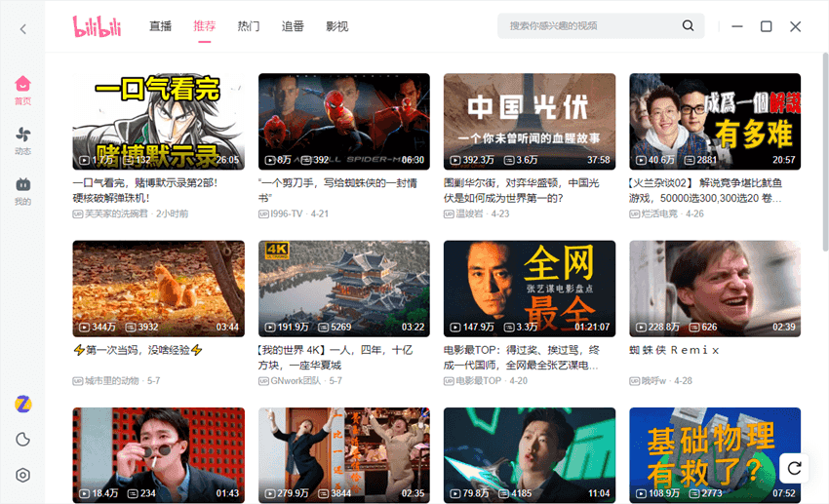Open title 【我的世界 4K】一人，四年，十亿方块
The width and height of the screenshot is (829, 504).
[x=336, y=357]
